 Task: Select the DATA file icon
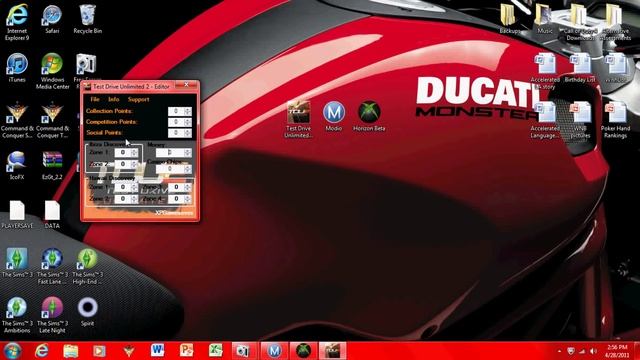click(52, 214)
